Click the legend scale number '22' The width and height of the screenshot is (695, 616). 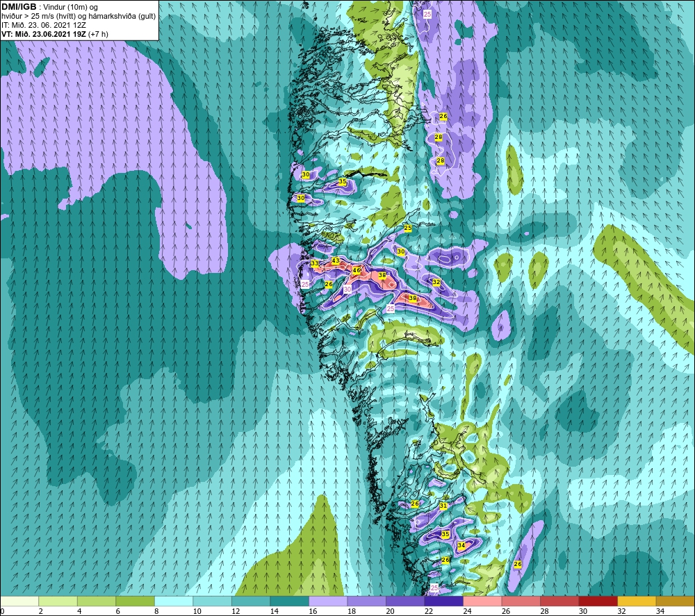[x=429, y=611]
